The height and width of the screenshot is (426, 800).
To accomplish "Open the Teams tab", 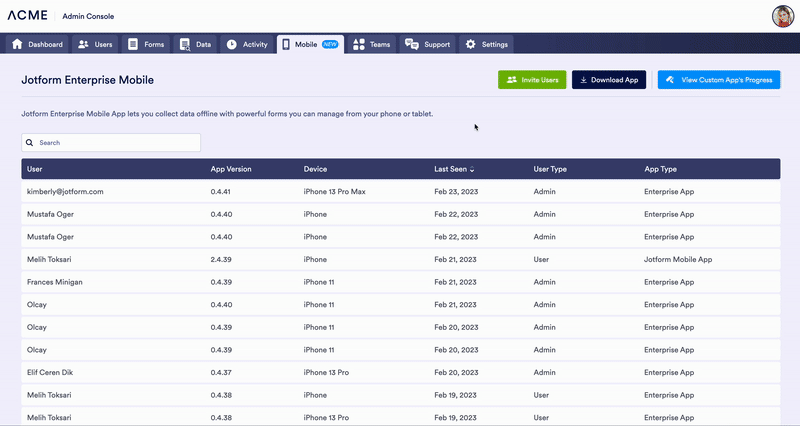I will point(371,44).
